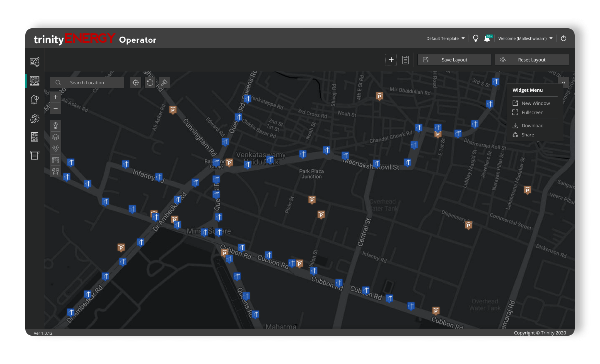Screen dimensions: 600x364
Task: Choose Download in Widget Menu
Action: (528, 126)
